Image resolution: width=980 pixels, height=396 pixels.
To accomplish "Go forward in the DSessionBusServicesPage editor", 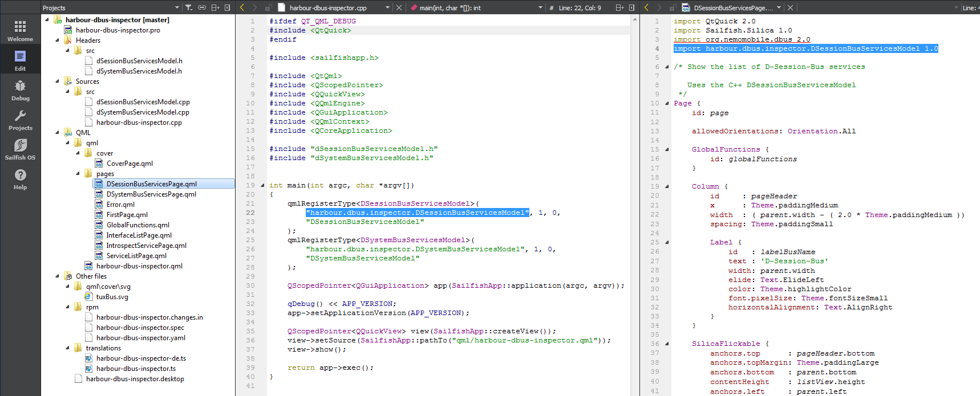I will point(659,7).
